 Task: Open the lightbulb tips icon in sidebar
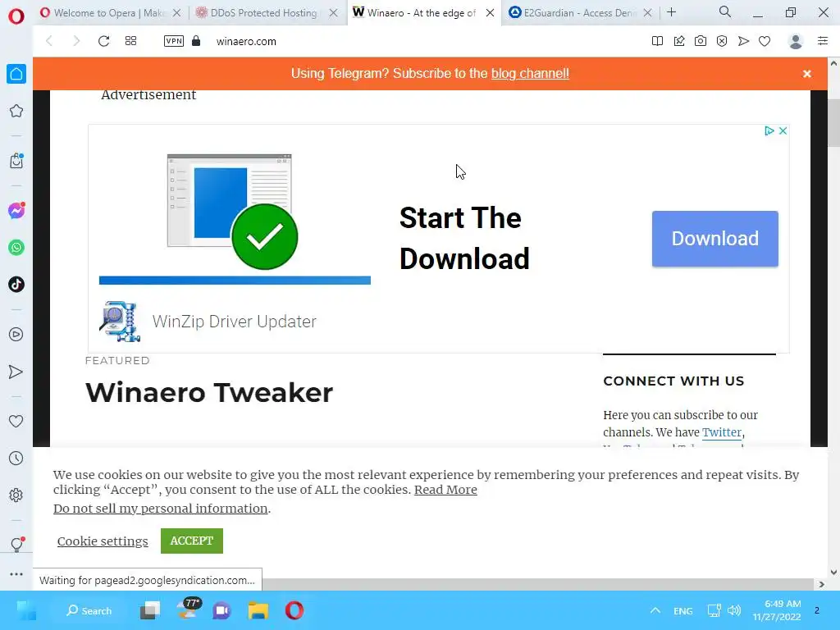pos(16,545)
